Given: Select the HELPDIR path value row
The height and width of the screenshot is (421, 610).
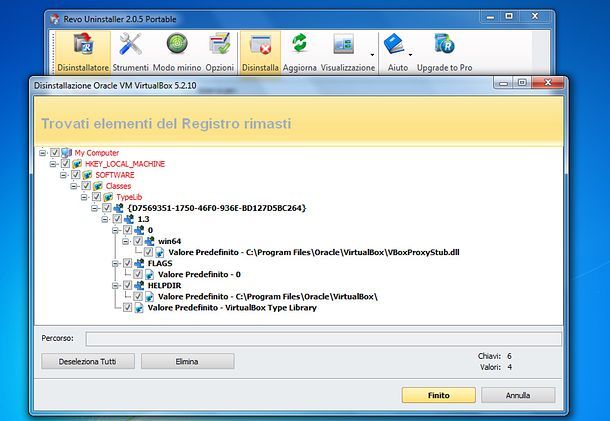Looking at the screenshot, I should pyautogui.click(x=268, y=297).
